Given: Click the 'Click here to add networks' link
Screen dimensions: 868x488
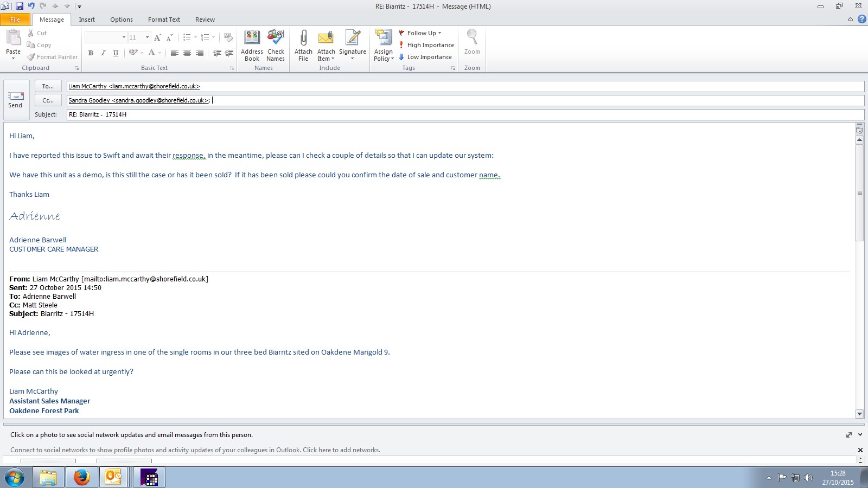Looking at the screenshot, I should point(341,450).
